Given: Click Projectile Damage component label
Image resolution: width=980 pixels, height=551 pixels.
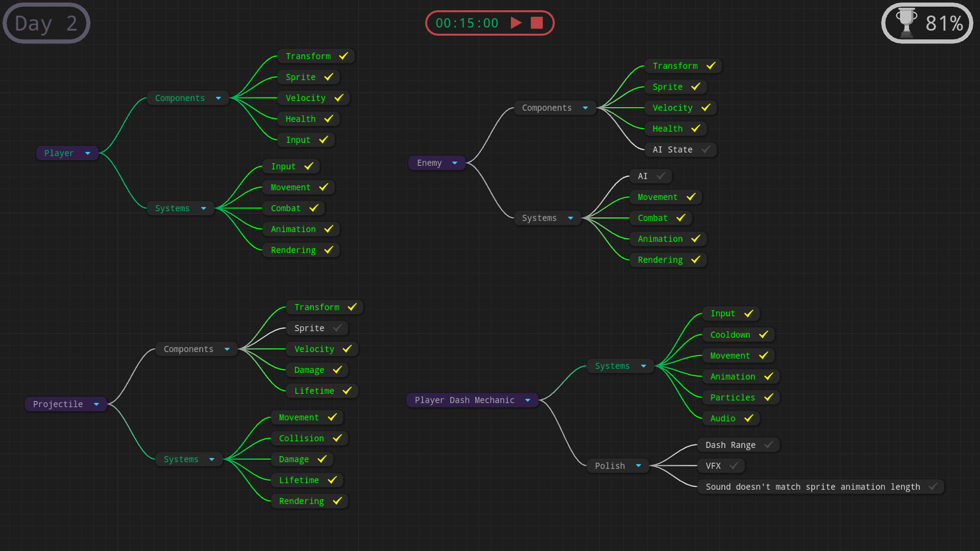Looking at the screenshot, I should (x=309, y=370).
